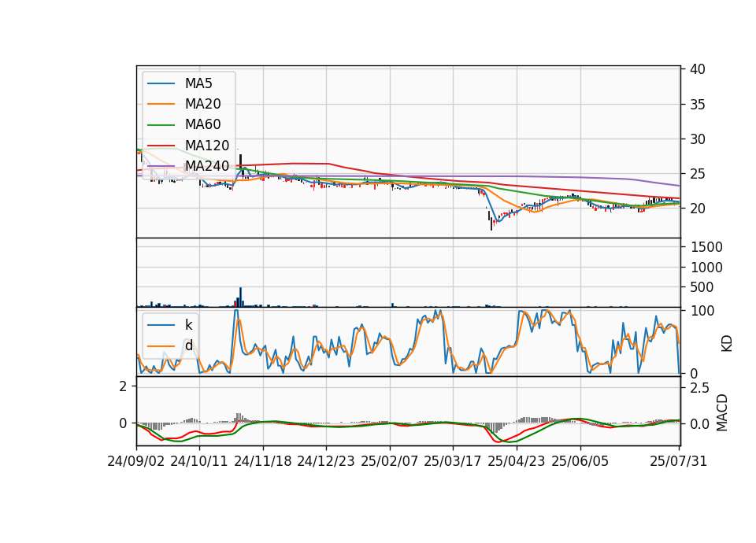Click the MA240 legend label

207,166
